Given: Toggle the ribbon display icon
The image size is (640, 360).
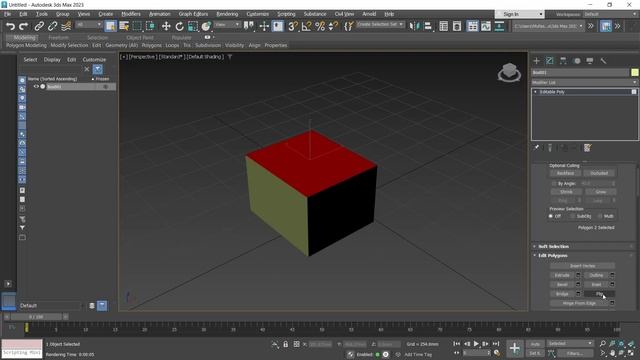Looking at the screenshot, I should (472, 26).
